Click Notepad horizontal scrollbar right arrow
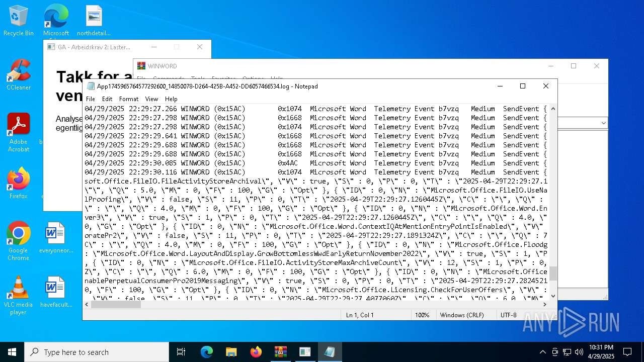This screenshot has height=362, width=644. click(x=544, y=304)
